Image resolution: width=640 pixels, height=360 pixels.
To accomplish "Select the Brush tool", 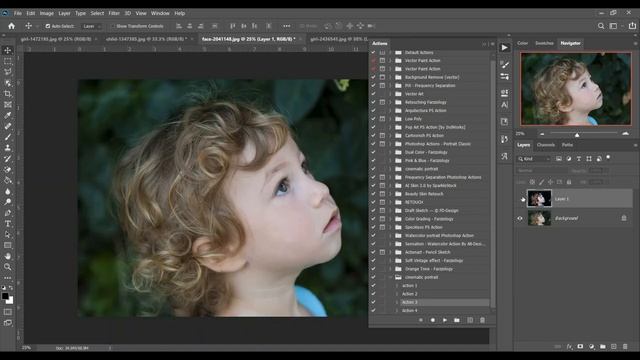I will point(8,137).
